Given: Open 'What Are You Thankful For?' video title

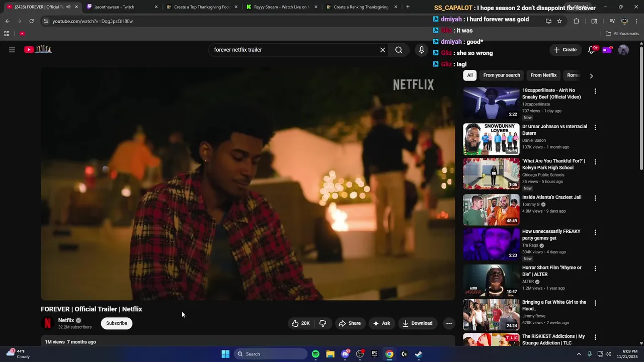Looking at the screenshot, I should 553,164.
